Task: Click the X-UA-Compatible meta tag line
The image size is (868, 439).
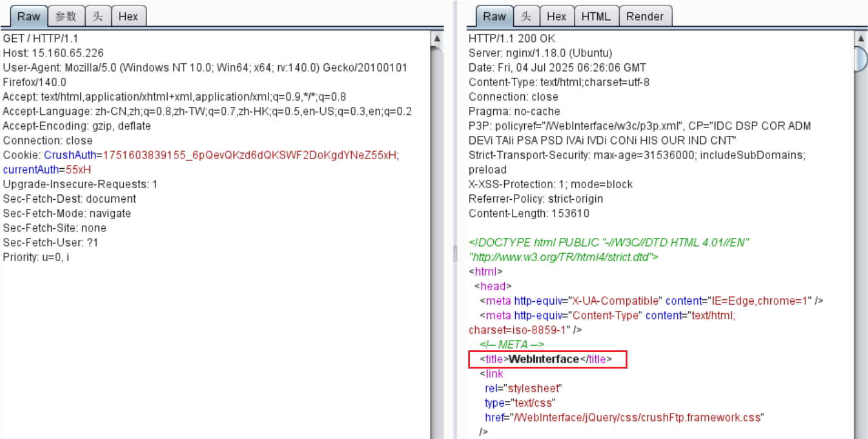Action: coord(651,301)
